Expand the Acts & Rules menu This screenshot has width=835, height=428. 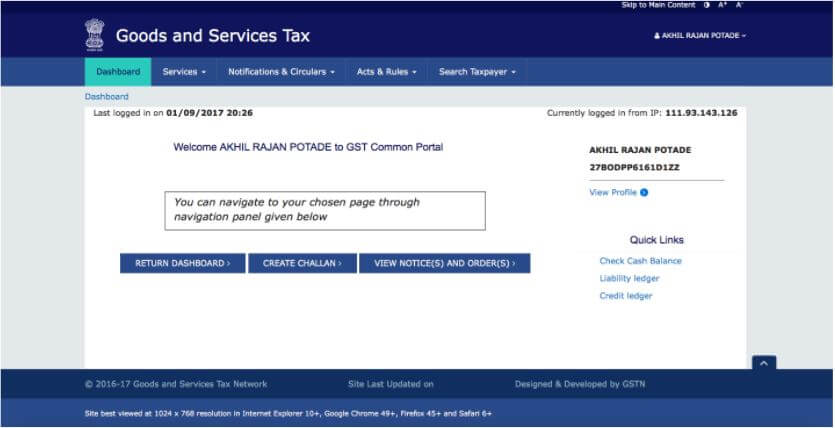click(x=387, y=72)
